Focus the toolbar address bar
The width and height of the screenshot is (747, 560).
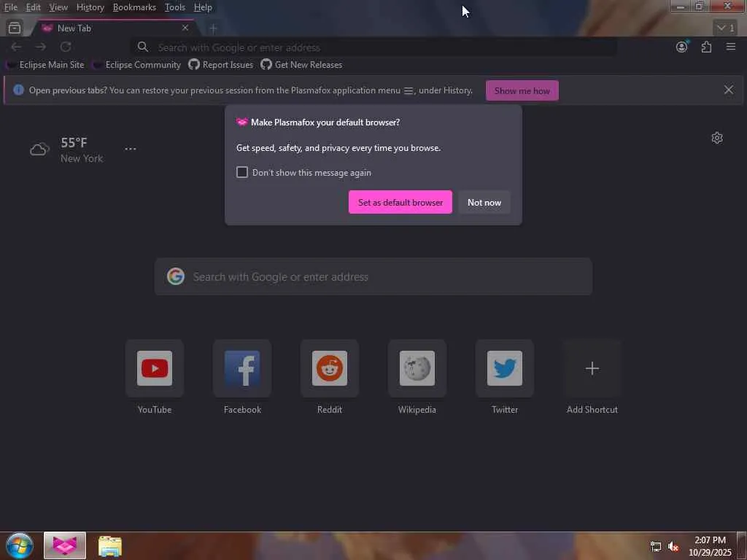pos(374,47)
